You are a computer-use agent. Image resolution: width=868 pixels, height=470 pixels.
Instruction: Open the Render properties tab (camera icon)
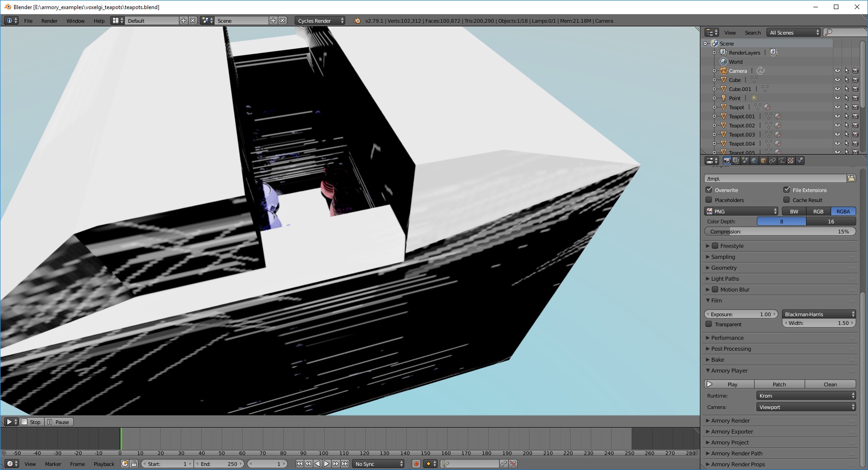tap(727, 161)
